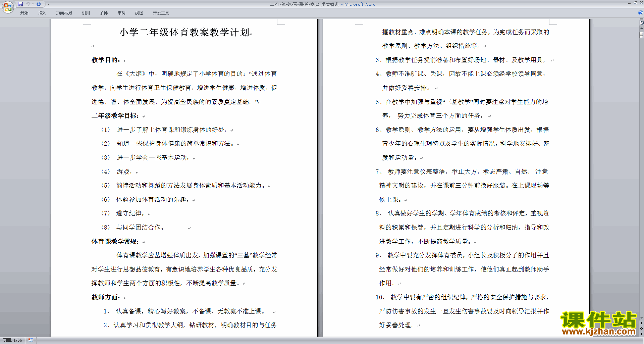
Task: Click the right-page line 教学原则、教学方法、组织措施等。
Action: coord(432,46)
